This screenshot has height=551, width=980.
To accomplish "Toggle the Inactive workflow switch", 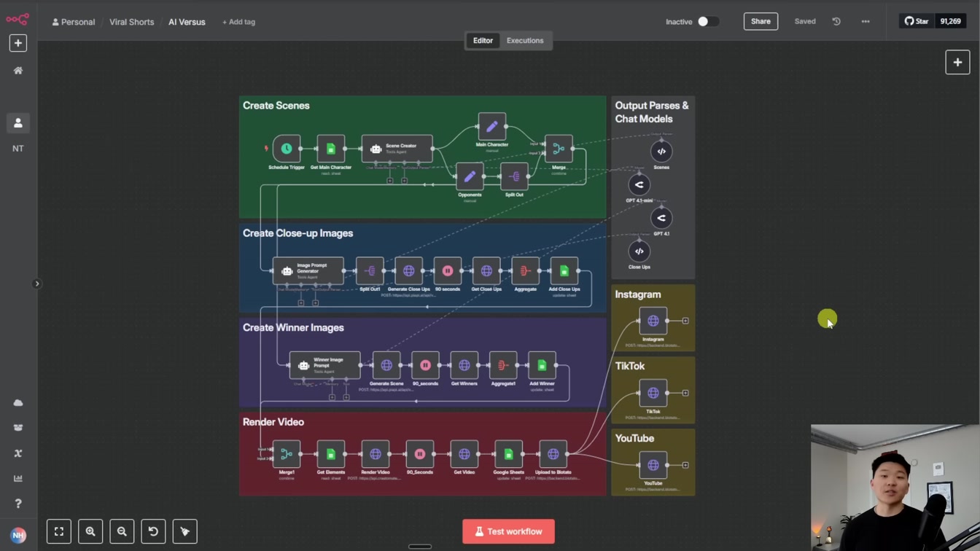I will coord(707,22).
